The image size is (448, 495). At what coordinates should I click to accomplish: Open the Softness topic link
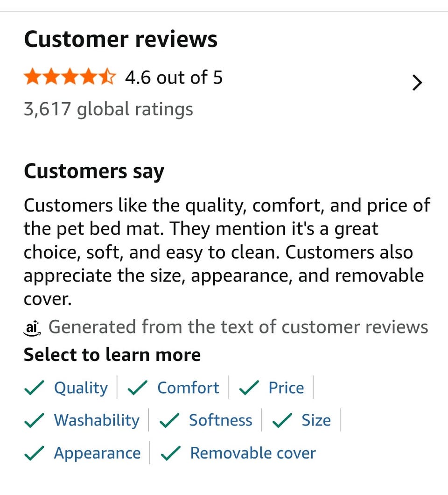point(220,420)
